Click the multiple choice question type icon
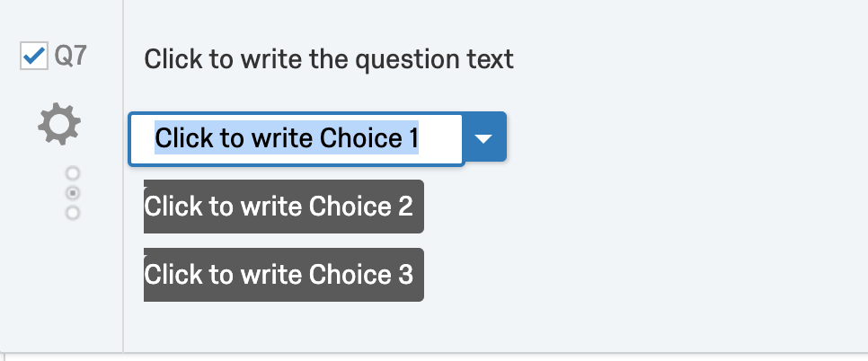This screenshot has width=868, height=361. [x=74, y=192]
